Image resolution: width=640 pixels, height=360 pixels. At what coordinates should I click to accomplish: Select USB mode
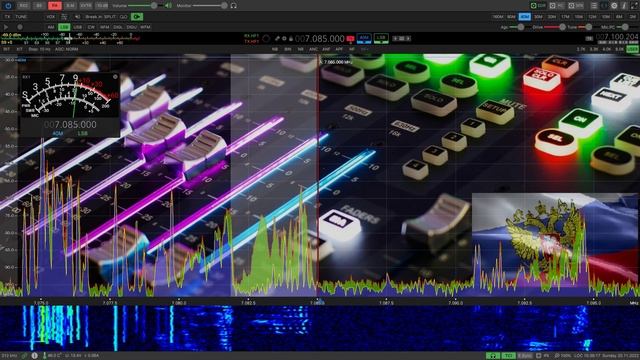pos(78,27)
